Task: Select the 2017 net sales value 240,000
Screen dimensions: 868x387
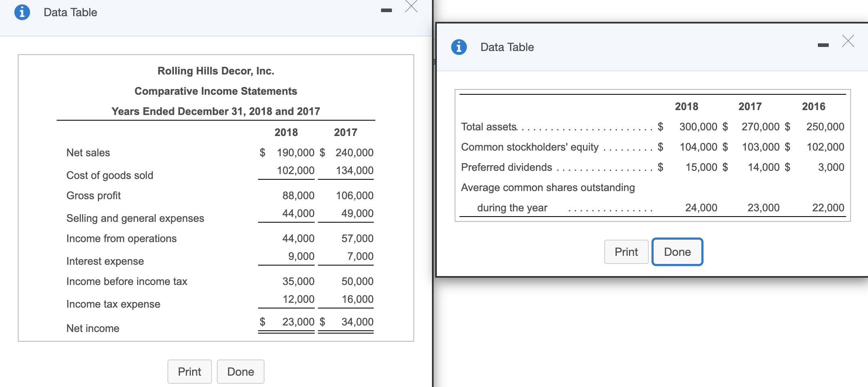Action: point(354,153)
